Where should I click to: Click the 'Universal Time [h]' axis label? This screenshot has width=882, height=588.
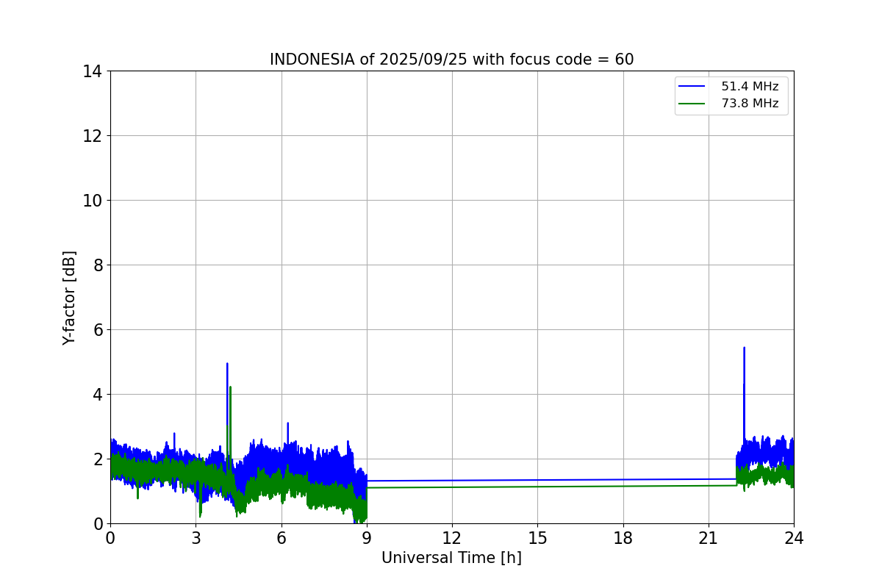pyautogui.click(x=451, y=558)
